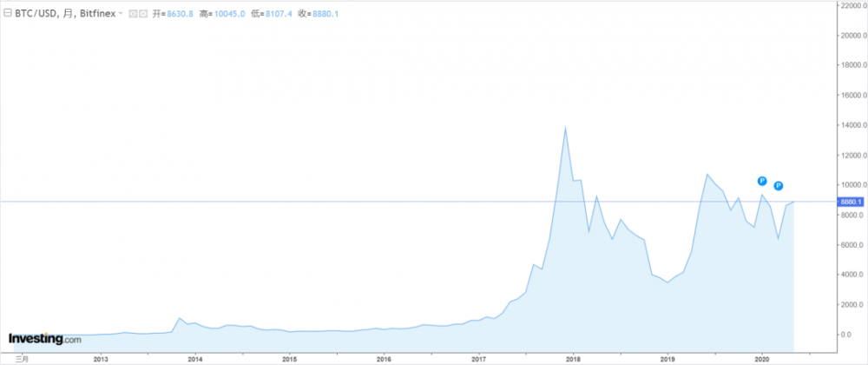Screen dimensions: 868x365
Task: Click the 2020 label on time axis
Action: tap(762, 358)
